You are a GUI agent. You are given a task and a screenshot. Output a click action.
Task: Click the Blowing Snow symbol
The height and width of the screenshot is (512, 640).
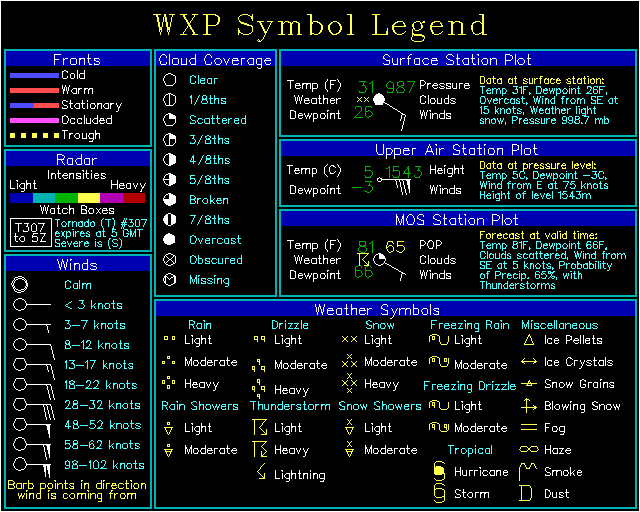tap(529, 406)
